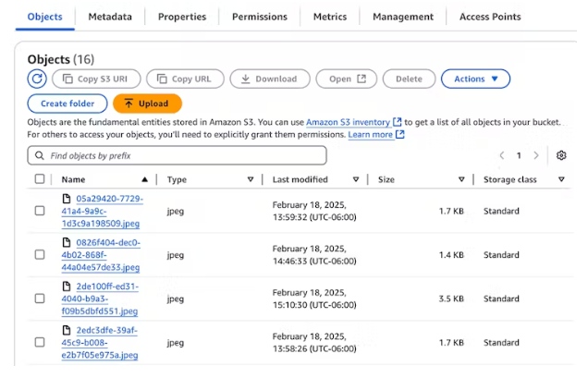Select checkbox for 0826f404 jpeg object
Screen dimensions: 588x378
pos(40,255)
